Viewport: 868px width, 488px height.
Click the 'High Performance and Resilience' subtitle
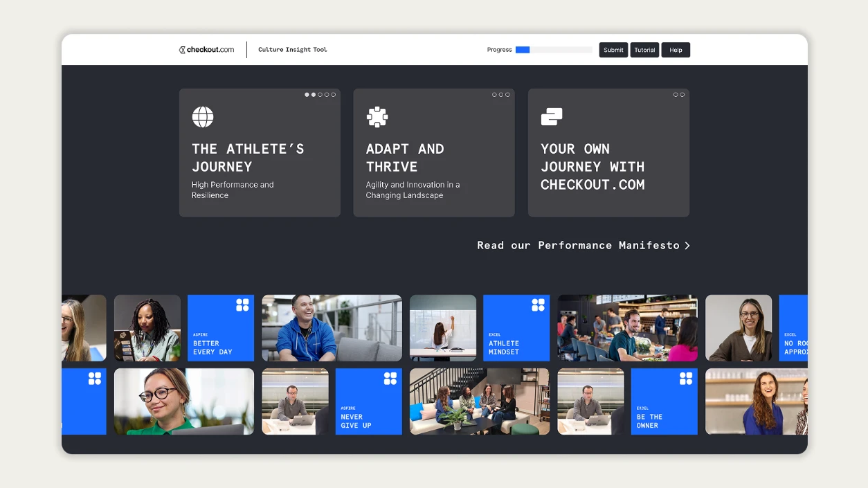(x=233, y=190)
